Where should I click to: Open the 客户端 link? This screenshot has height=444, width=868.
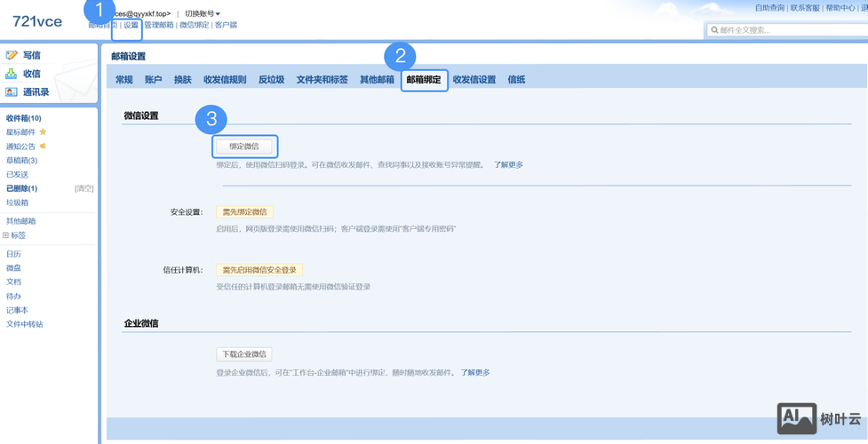point(226,25)
